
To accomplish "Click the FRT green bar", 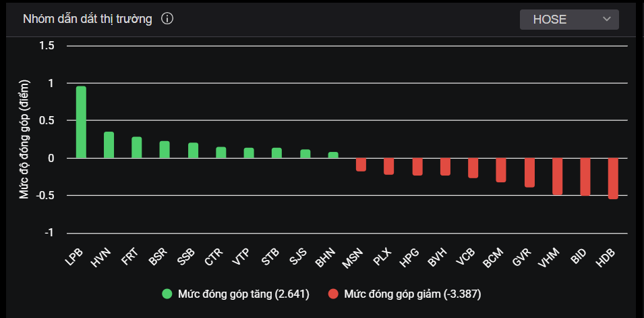I will [137, 147].
